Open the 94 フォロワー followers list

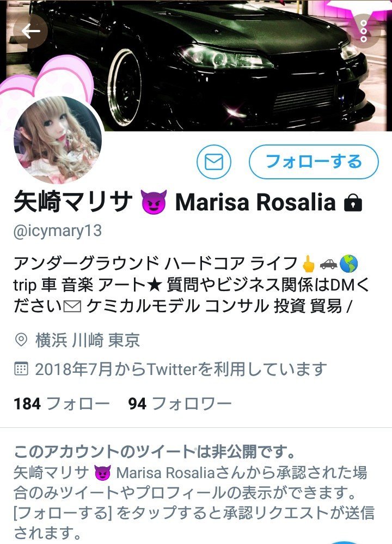[180, 403]
